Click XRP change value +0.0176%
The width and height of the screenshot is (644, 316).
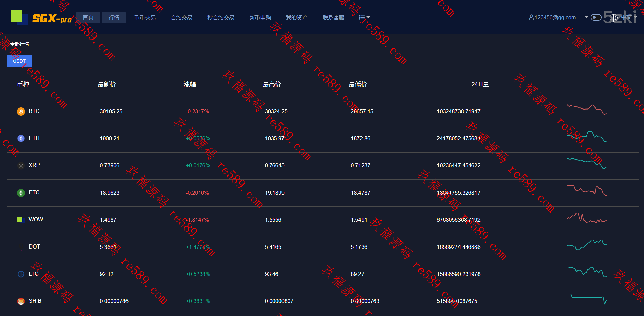pos(198,166)
